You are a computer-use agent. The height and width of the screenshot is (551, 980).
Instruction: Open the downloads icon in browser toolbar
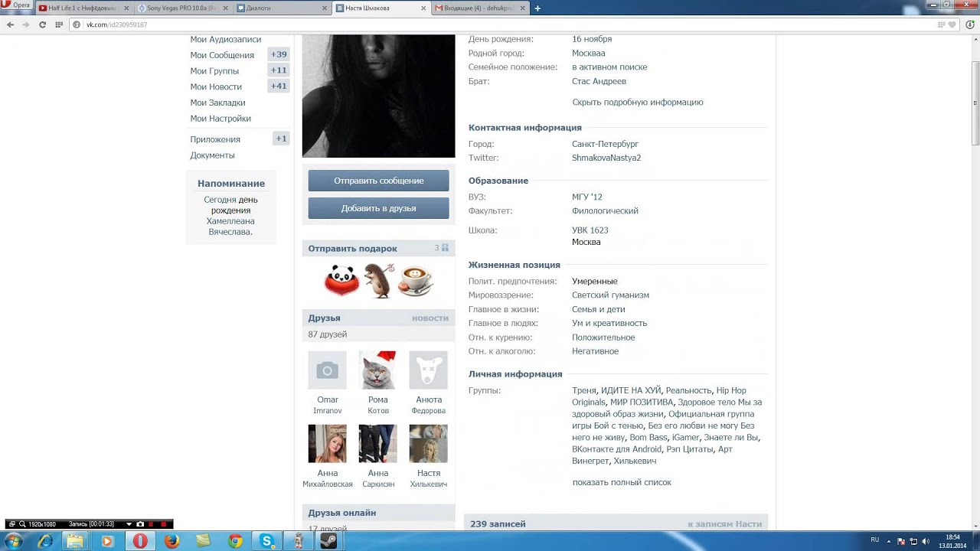[x=970, y=24]
